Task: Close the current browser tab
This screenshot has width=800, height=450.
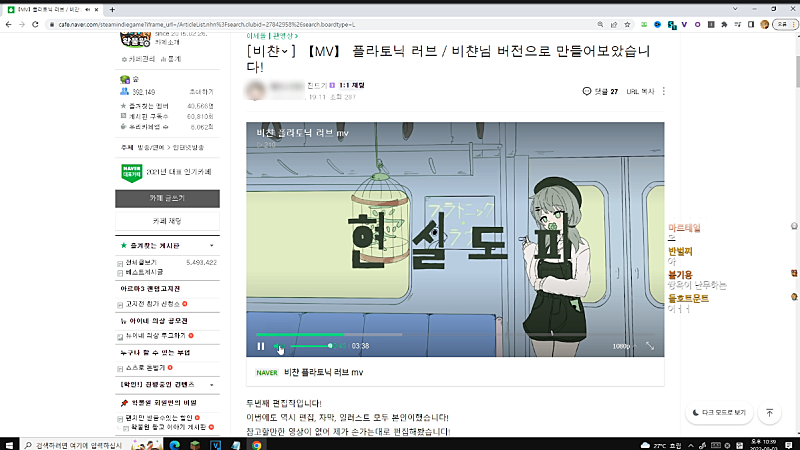Action: click(x=96, y=10)
